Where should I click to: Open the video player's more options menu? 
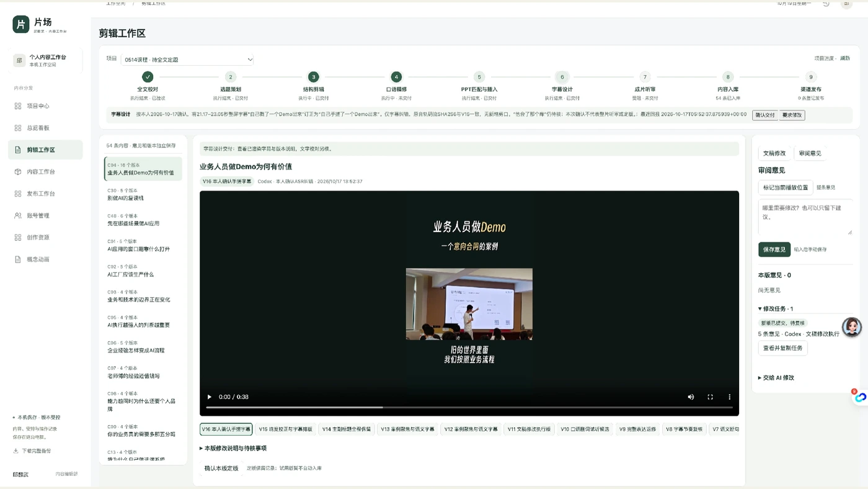[x=730, y=397]
